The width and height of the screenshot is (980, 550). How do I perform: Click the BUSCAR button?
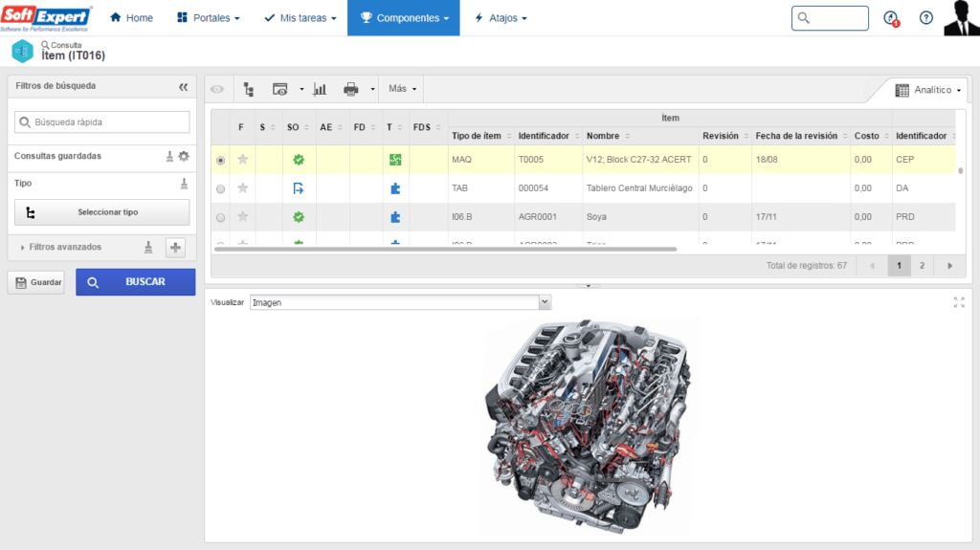pyautogui.click(x=136, y=282)
